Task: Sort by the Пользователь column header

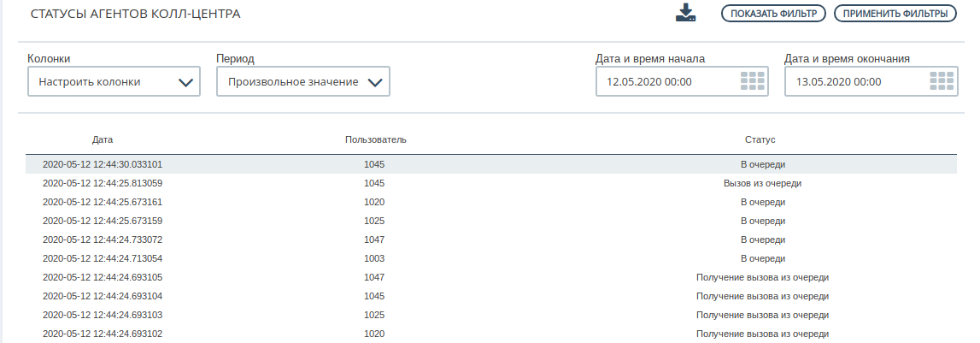Action: 376,139
